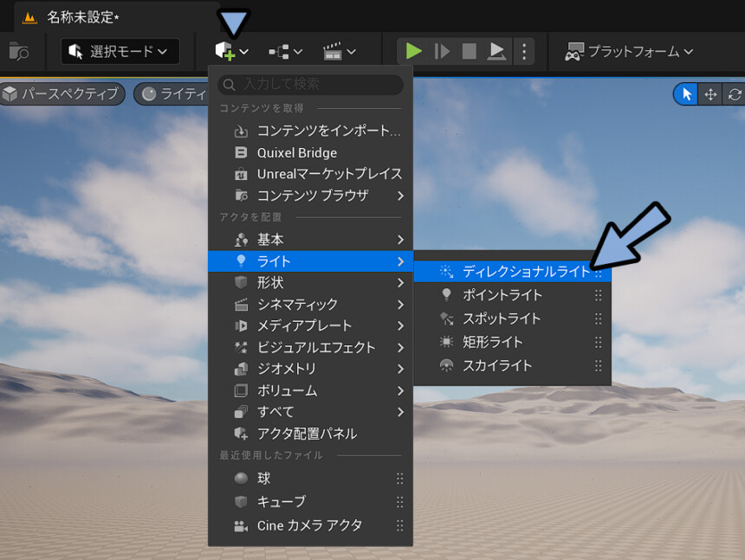This screenshot has width=745, height=560.
Task: Open Quixel Bridge
Action: click(x=311, y=153)
